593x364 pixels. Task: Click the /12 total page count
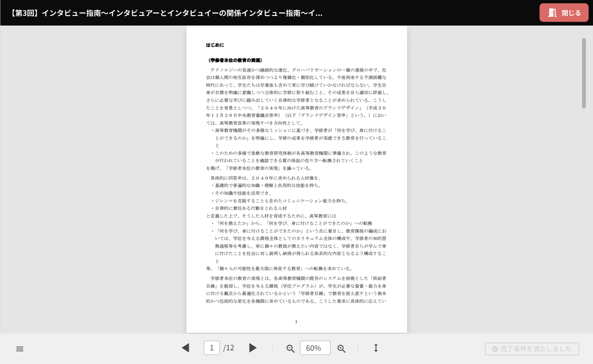229,348
